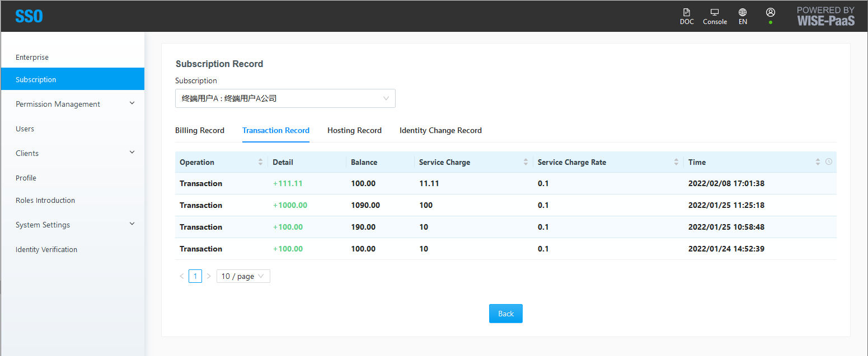Go to pagination page 1
The image size is (868, 356).
coord(195,276)
